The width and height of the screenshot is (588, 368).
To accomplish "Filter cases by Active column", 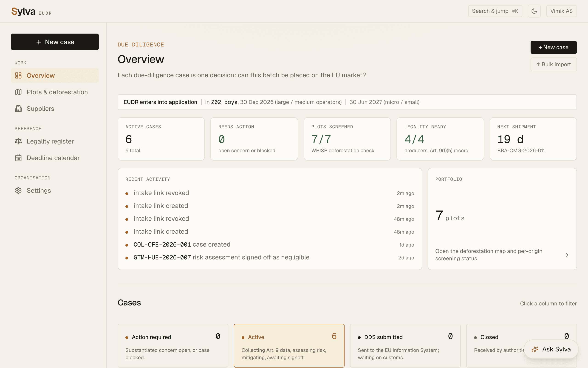I will click(289, 345).
